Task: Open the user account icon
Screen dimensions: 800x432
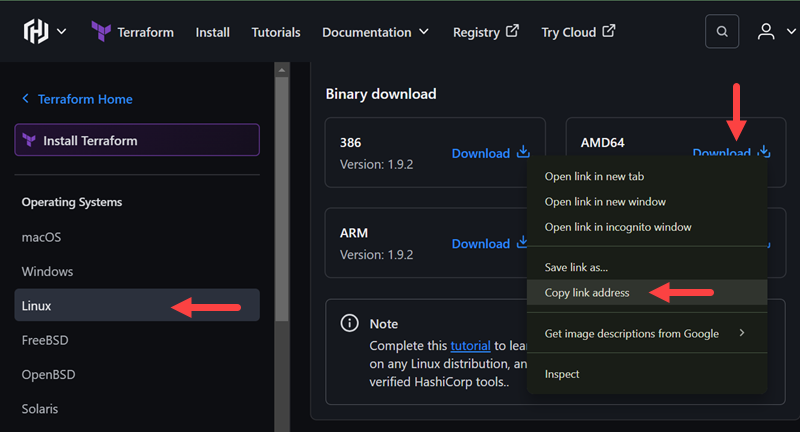Action: (766, 32)
